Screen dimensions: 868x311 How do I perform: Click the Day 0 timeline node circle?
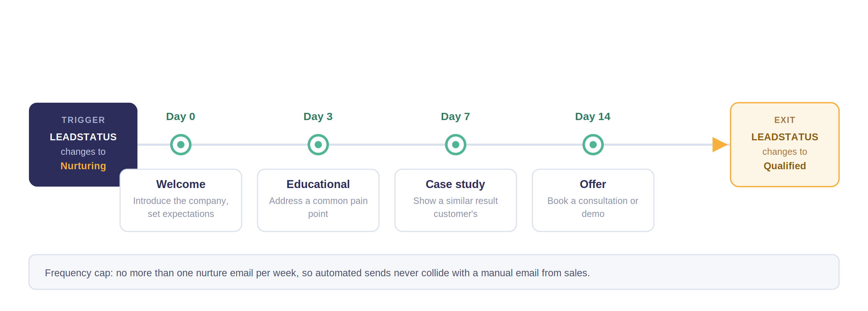[181, 145]
